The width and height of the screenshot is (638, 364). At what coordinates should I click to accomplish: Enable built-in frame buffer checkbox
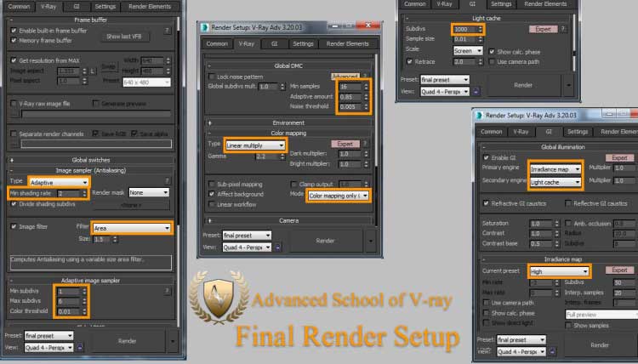tap(14, 31)
